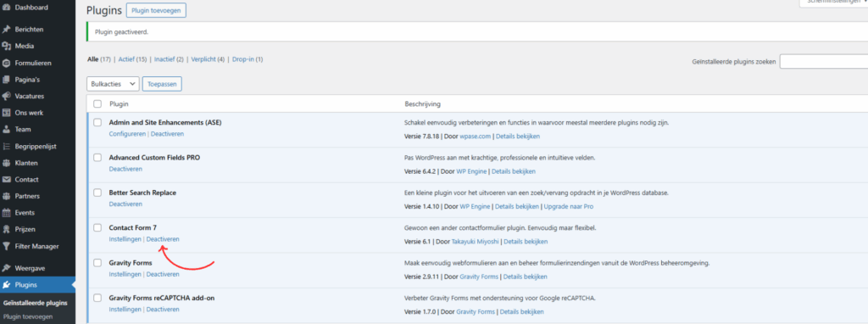Filter plugins by Inactief

(x=164, y=59)
